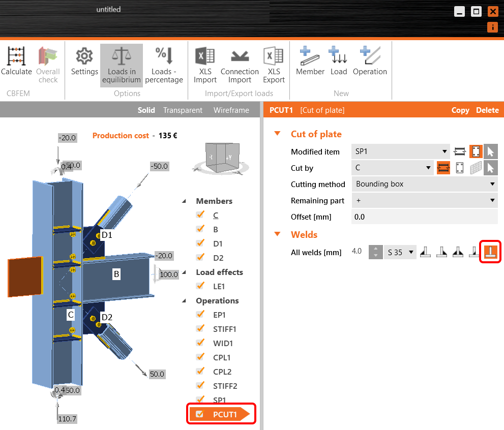
Task: Switch to Wireframe view mode
Action: click(x=231, y=110)
